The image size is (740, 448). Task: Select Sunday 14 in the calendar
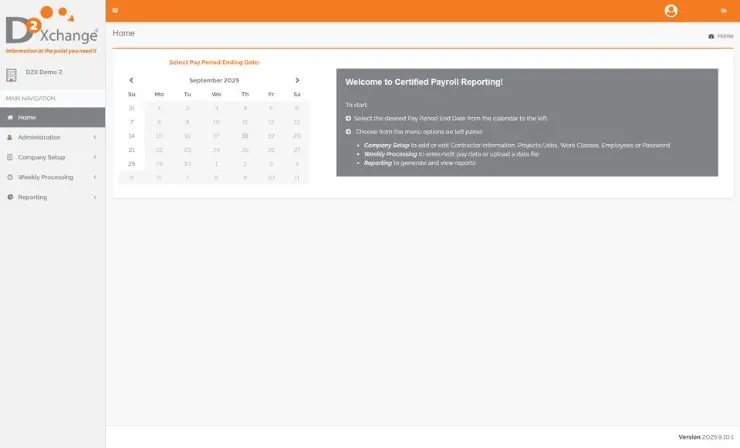(x=132, y=136)
